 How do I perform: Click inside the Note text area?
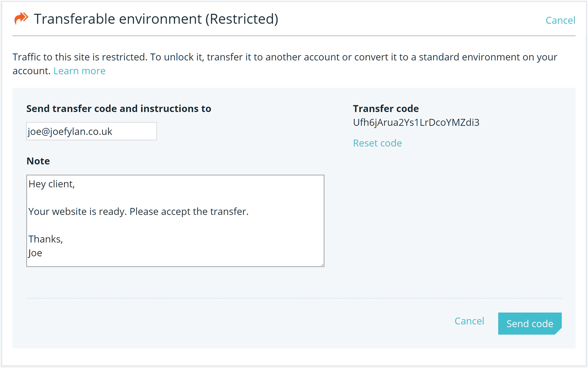(x=175, y=221)
